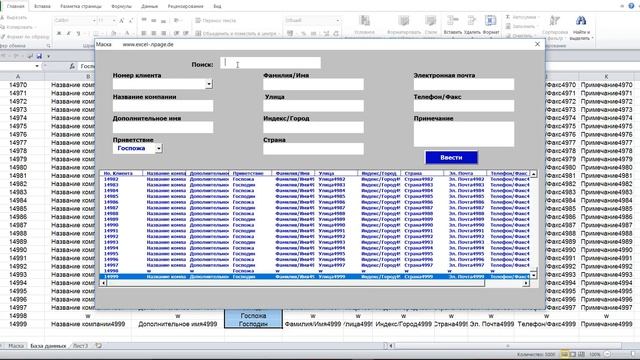Open the Формулы ribbon tab

pos(121,6)
